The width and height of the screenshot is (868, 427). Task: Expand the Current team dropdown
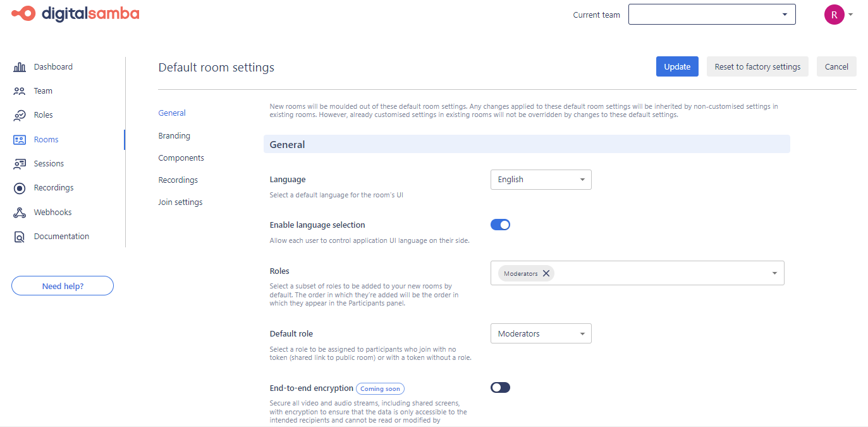[711, 15]
